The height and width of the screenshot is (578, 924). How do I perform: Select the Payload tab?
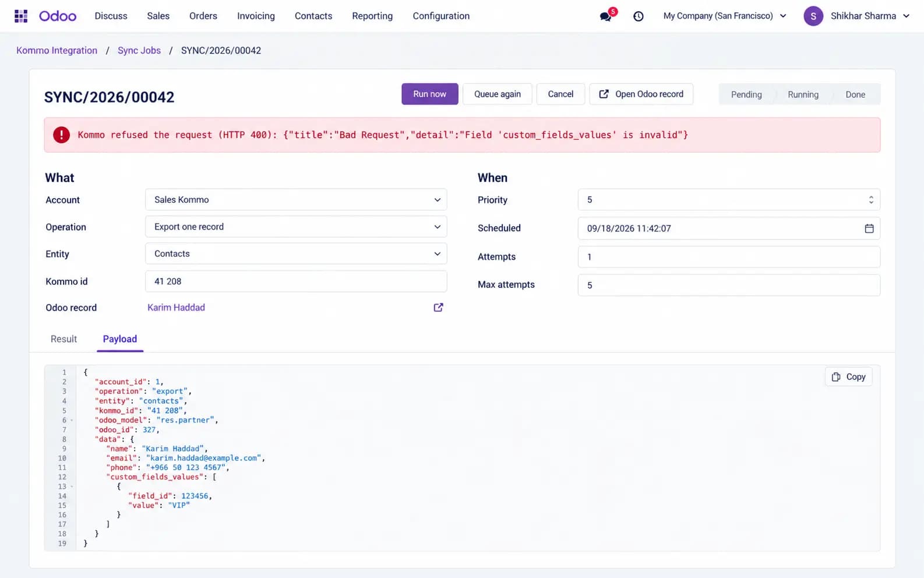tap(120, 339)
